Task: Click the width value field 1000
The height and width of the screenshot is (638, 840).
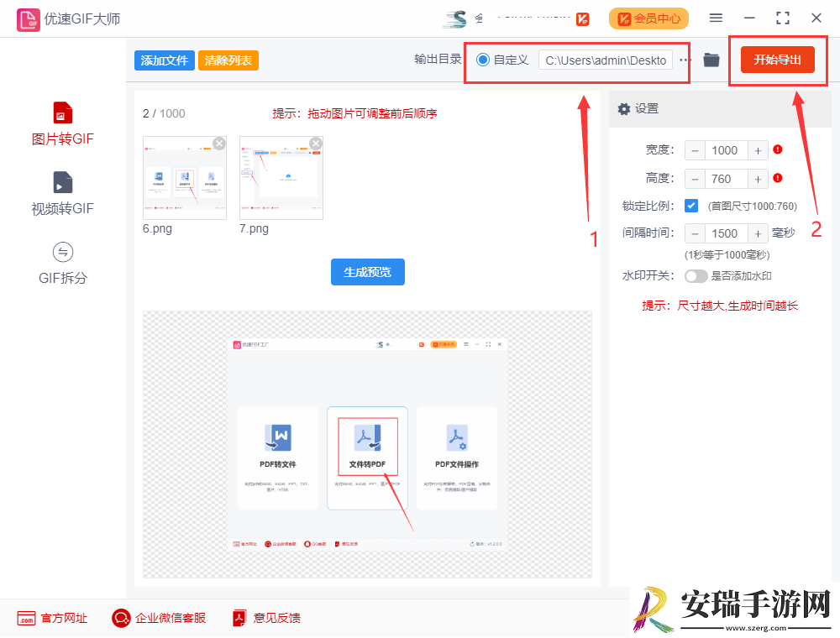Action: (727, 151)
